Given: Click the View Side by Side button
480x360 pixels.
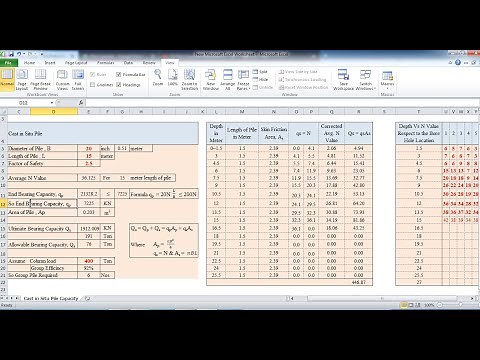Looking at the screenshot, I should pyautogui.click(x=298, y=72).
